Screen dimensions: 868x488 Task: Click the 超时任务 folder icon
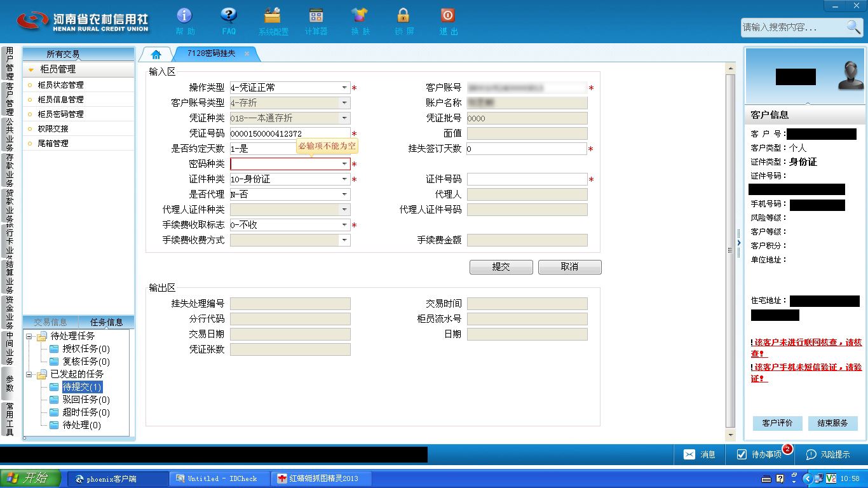pyautogui.click(x=54, y=412)
